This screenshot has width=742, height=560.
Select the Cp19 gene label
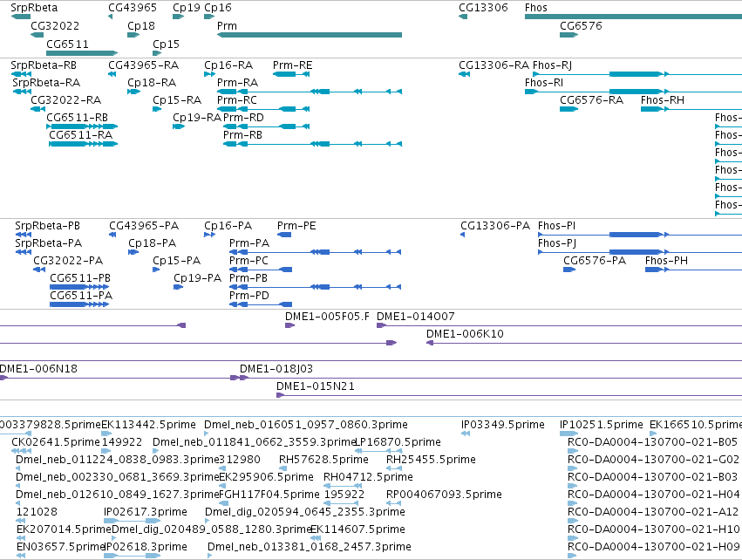pos(187,8)
